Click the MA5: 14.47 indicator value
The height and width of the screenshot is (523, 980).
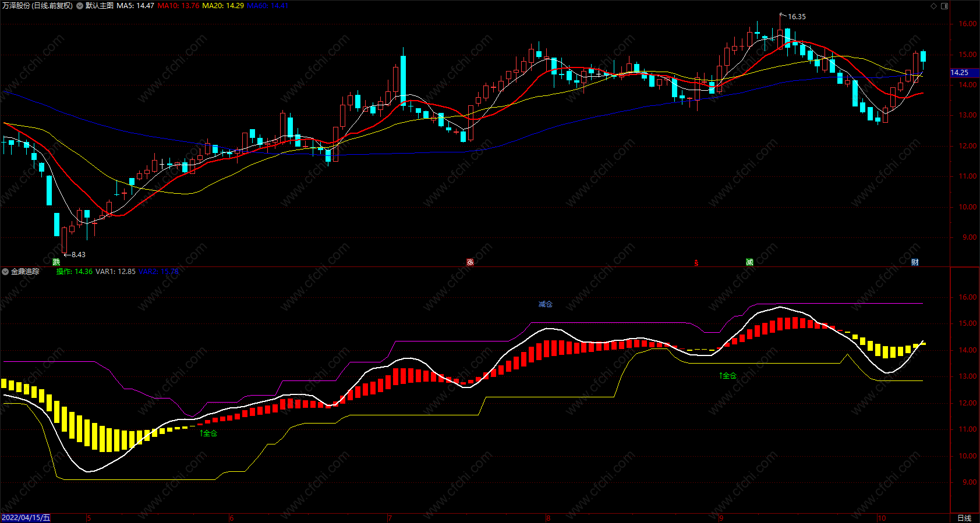point(135,6)
